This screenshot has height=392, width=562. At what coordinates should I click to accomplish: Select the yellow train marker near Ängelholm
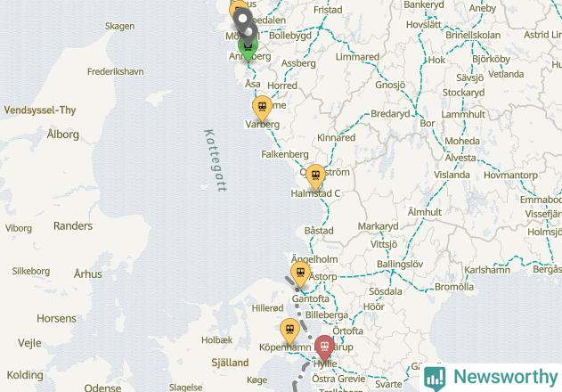[x=300, y=274]
